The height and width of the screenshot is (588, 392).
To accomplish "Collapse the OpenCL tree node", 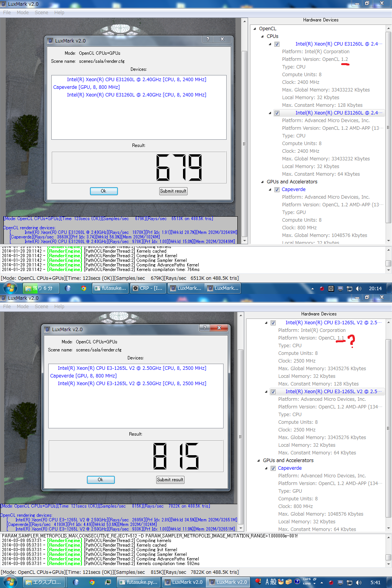I will (255, 29).
